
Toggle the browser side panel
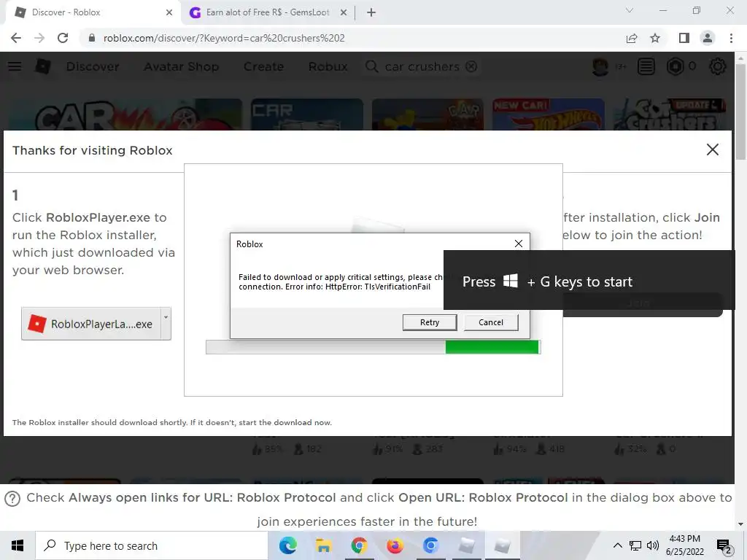[x=684, y=38]
